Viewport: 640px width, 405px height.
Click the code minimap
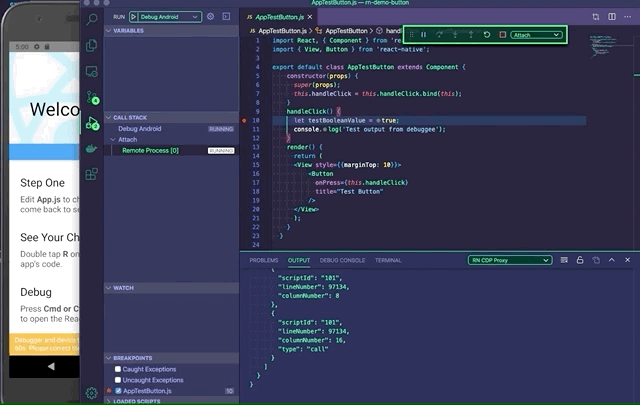608,46
